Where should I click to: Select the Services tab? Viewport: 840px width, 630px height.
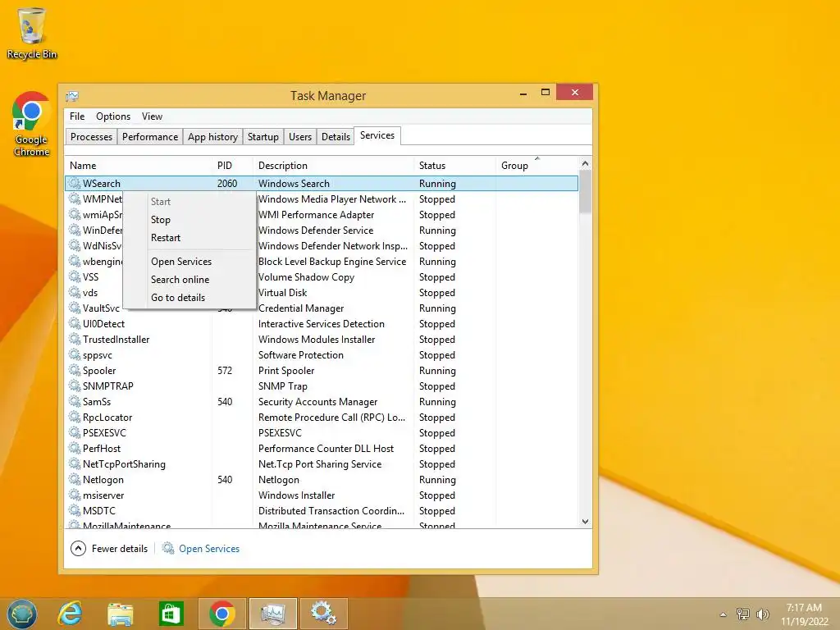pyautogui.click(x=377, y=135)
